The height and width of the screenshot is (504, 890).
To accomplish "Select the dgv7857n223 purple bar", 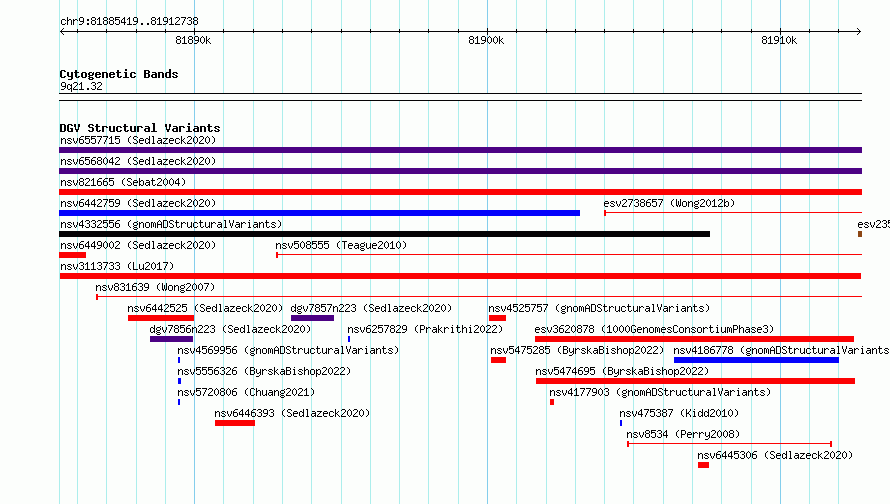I will pos(312,318).
